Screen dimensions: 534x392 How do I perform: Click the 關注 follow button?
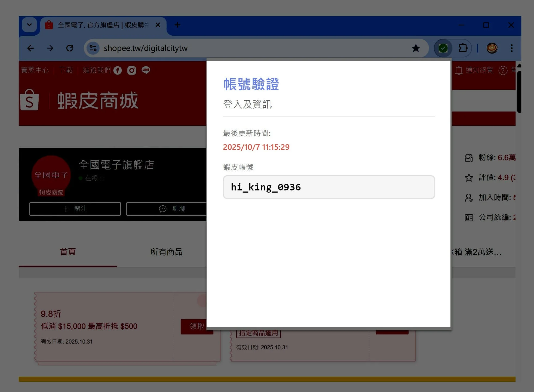pyautogui.click(x=75, y=209)
